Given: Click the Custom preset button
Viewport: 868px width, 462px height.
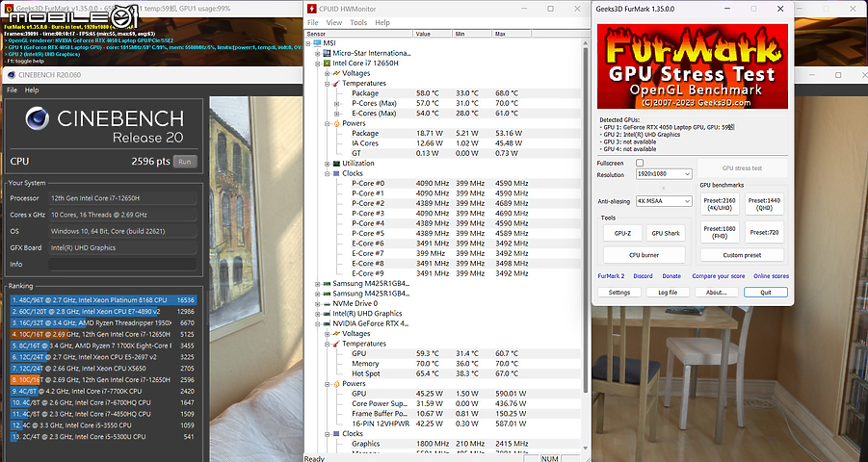Looking at the screenshot, I should [742, 255].
